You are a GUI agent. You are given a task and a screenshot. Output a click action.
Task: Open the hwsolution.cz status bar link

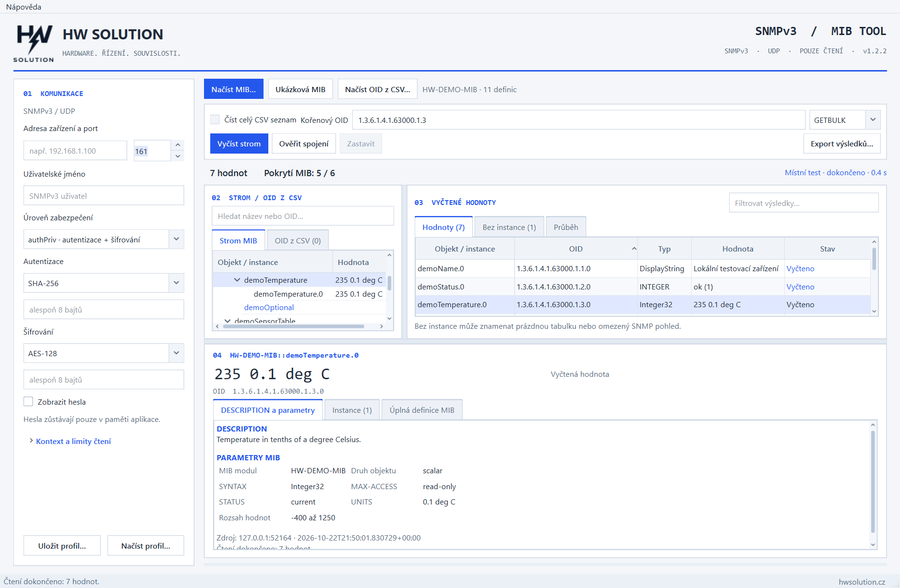[x=862, y=582]
